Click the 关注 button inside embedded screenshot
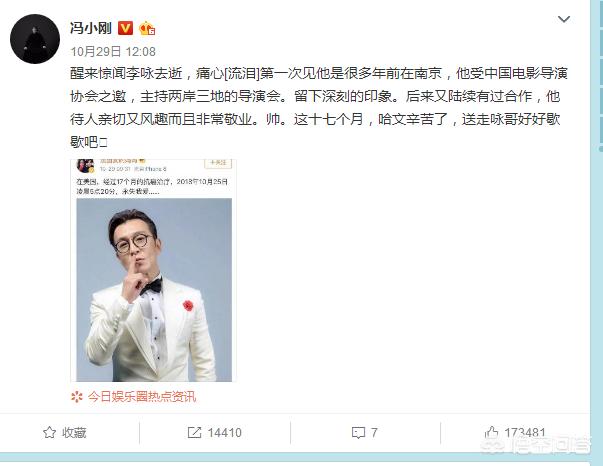Image resolution: width=603 pixels, height=466 pixels. [218, 163]
